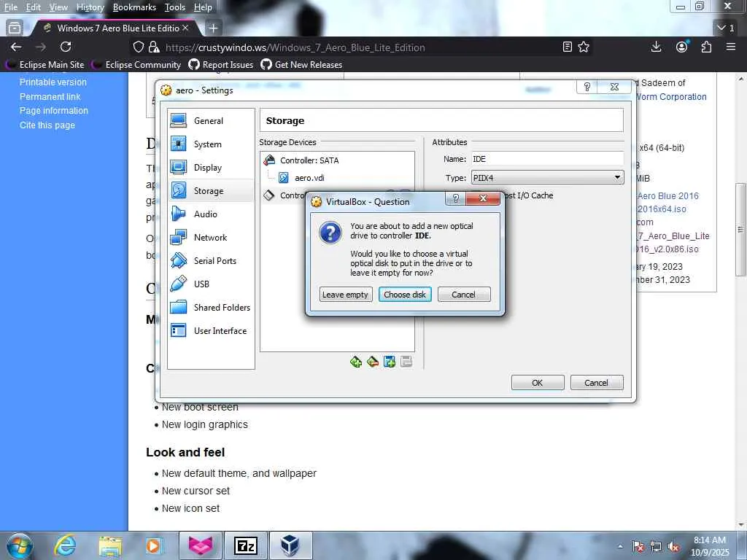The image size is (747, 560).
Task: Click the Remove controller icon
Action: pyautogui.click(x=373, y=362)
